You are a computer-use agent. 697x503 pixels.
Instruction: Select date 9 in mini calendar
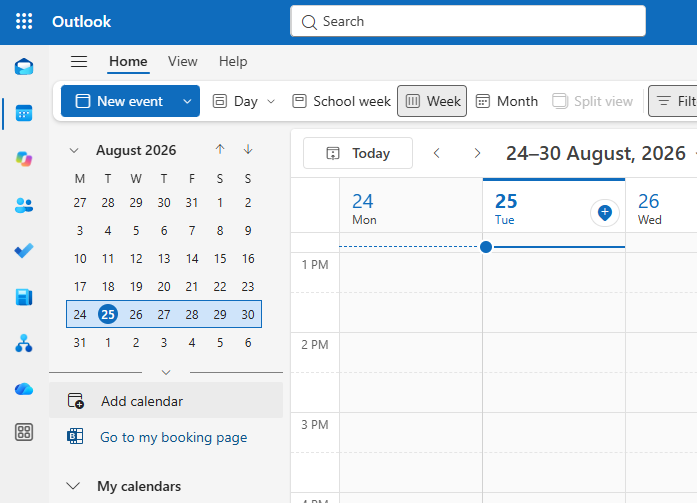(x=248, y=231)
